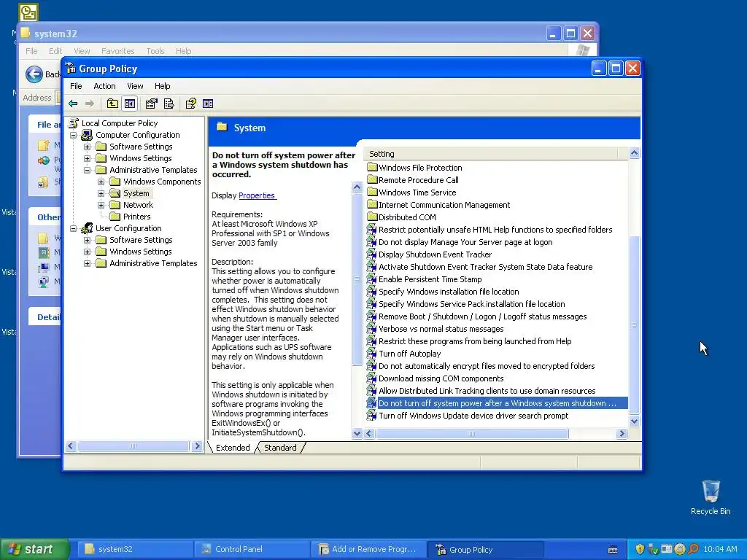Expand the Network tree node
Image resolution: width=747 pixels, height=560 pixels.
[101, 205]
